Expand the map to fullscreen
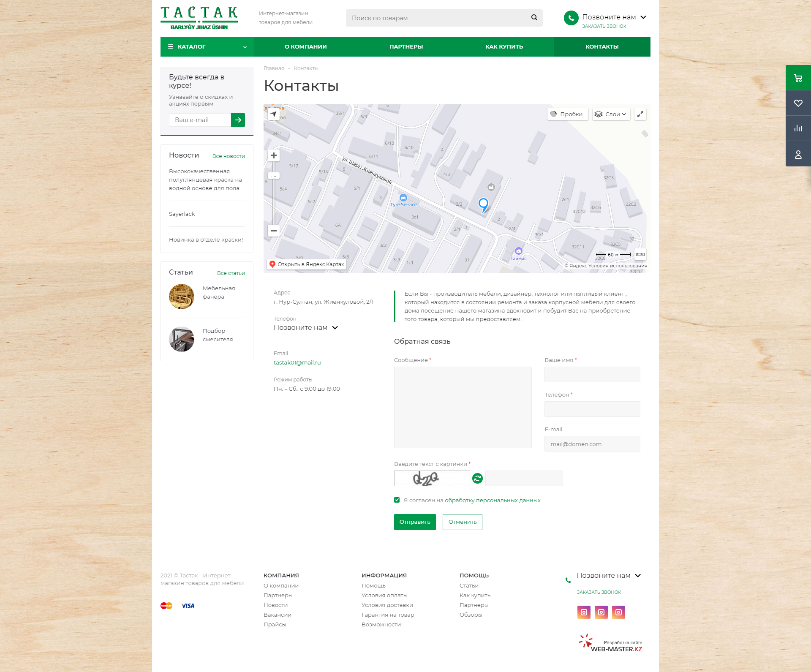The width and height of the screenshot is (811, 672). click(640, 114)
